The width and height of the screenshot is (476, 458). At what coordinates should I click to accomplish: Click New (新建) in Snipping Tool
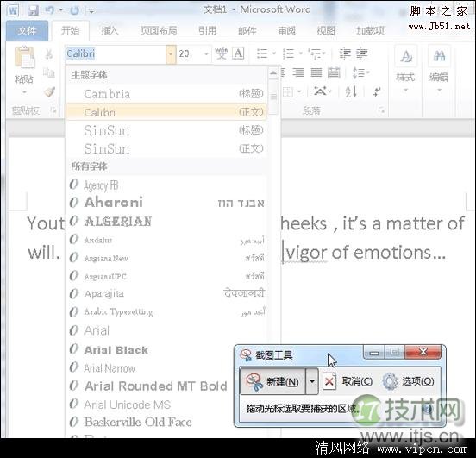click(x=272, y=381)
